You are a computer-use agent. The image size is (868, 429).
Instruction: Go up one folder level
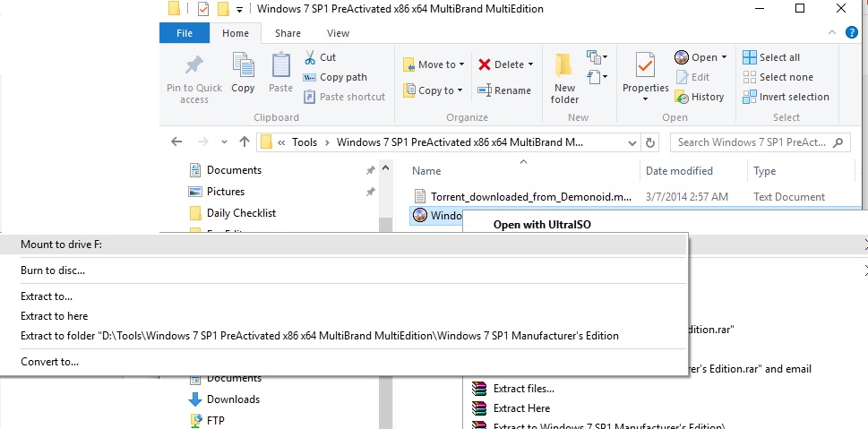(x=245, y=142)
